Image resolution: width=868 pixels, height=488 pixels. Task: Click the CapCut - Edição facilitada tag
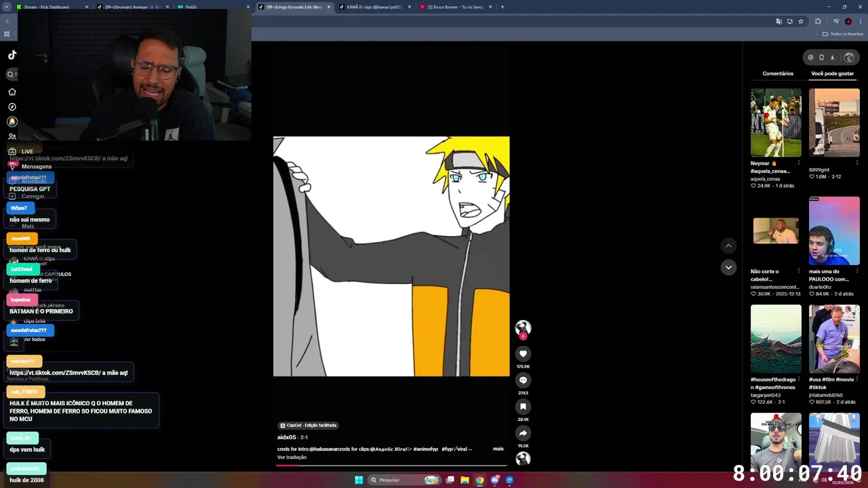point(309,426)
